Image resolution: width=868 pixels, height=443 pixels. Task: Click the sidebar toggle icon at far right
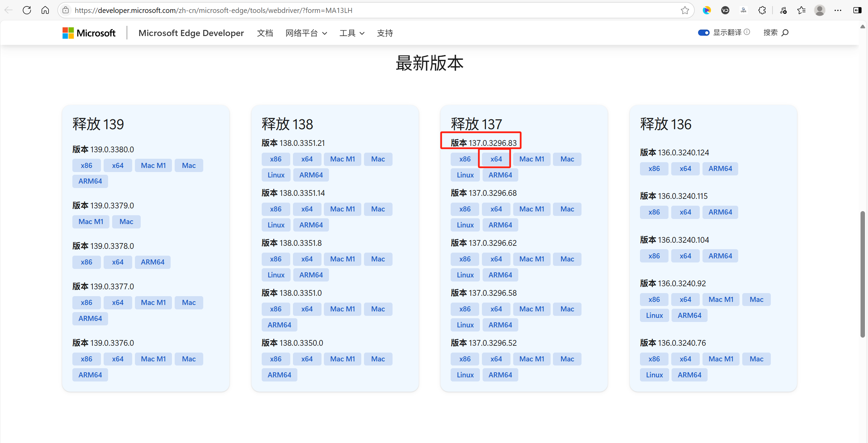857,10
